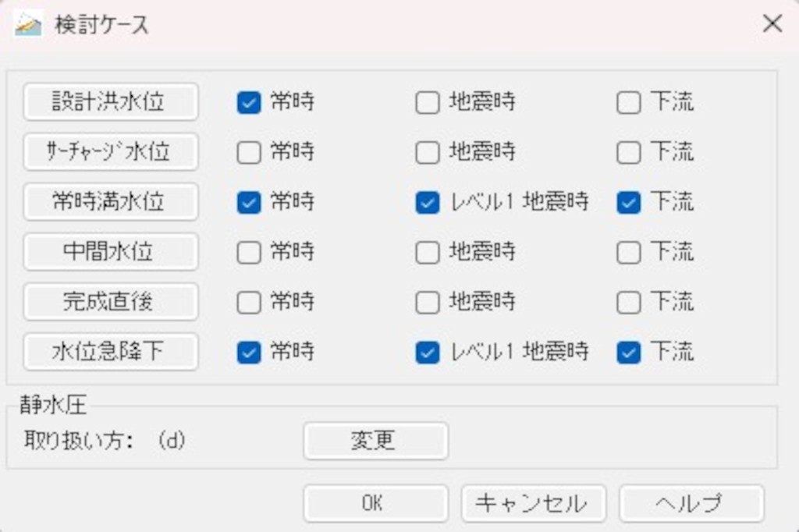Click the 完成直後 button
Image resolution: width=799 pixels, height=532 pixels.
pyautogui.click(x=111, y=302)
